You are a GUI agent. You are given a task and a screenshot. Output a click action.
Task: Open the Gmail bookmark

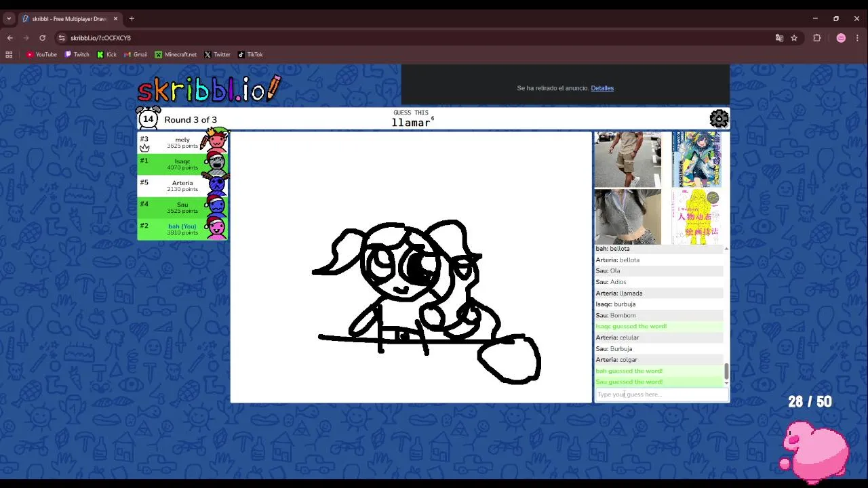click(x=136, y=55)
